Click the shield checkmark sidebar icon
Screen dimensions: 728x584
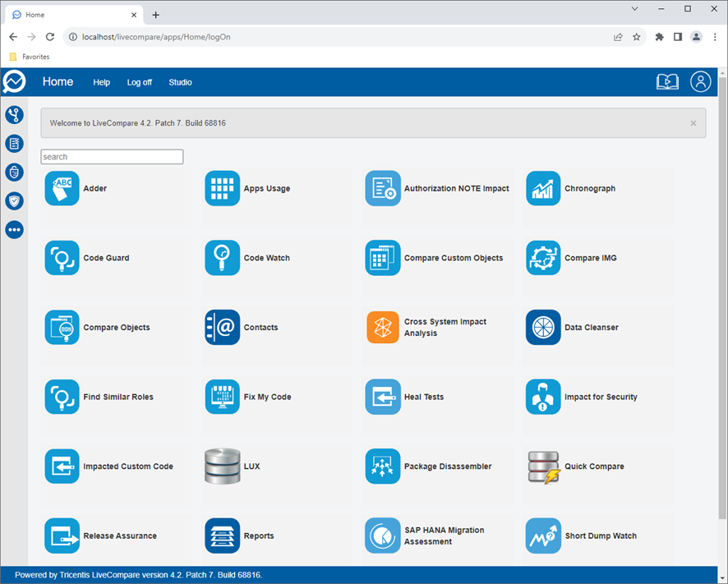15,201
